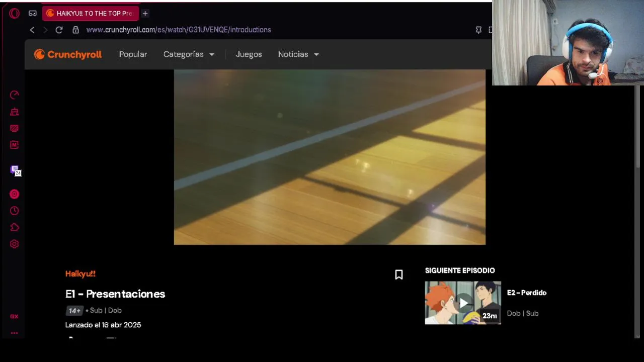Image resolution: width=644 pixels, height=362 pixels.
Task: Open the Popular menu item
Action: tap(133, 54)
